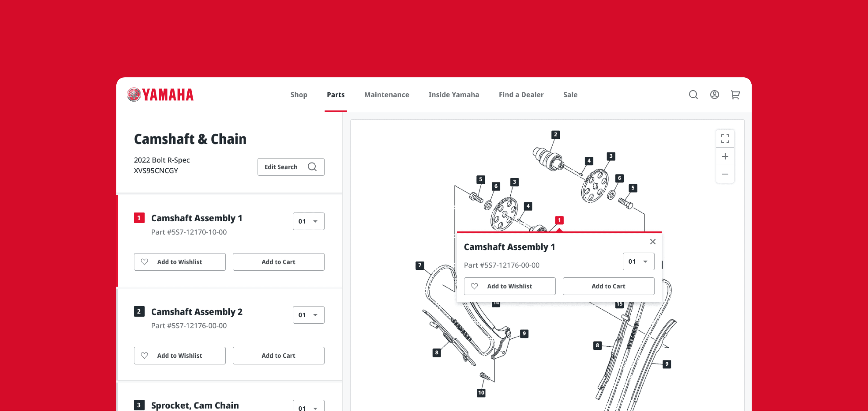Expand quantity dropdown in the diagram popup
This screenshot has width=868, height=411.
point(638,262)
